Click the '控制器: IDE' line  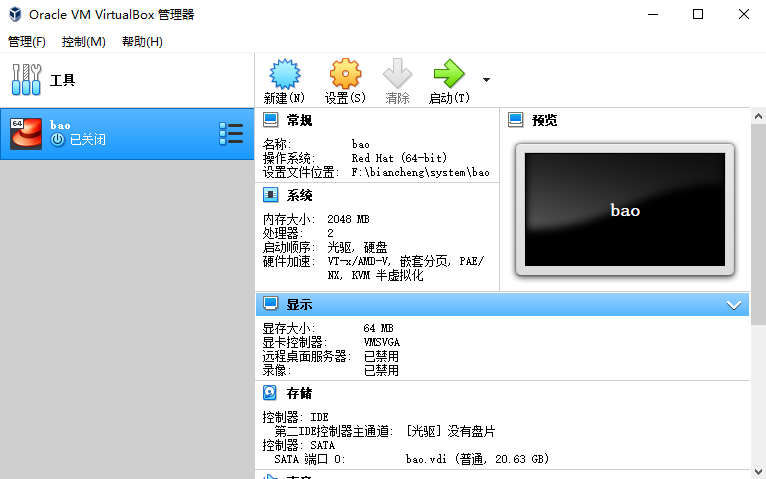tap(296, 417)
